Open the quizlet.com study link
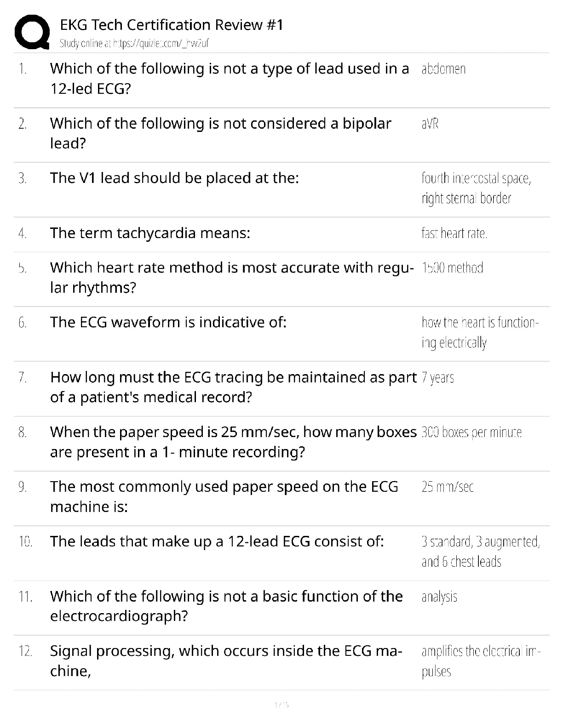The height and width of the screenshot is (728, 563). pos(134,44)
